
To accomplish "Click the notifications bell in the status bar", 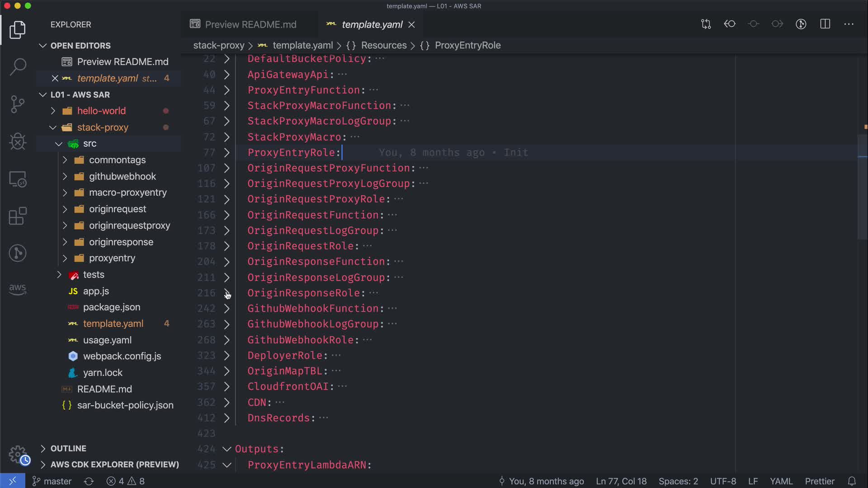I will [x=852, y=481].
